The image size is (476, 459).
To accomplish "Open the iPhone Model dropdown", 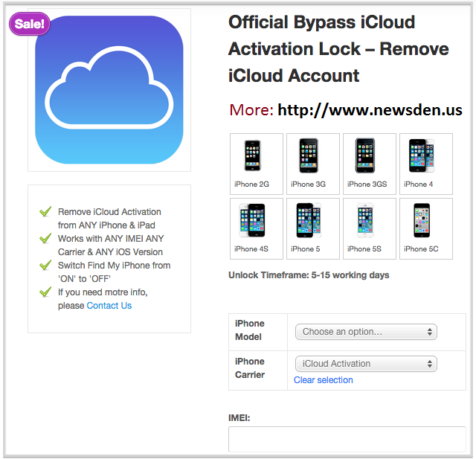I will click(x=366, y=332).
